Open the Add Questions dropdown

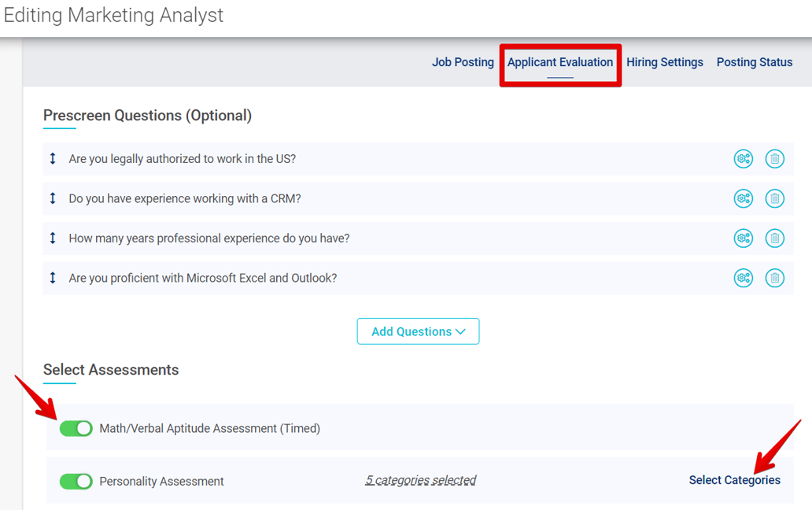coord(418,331)
